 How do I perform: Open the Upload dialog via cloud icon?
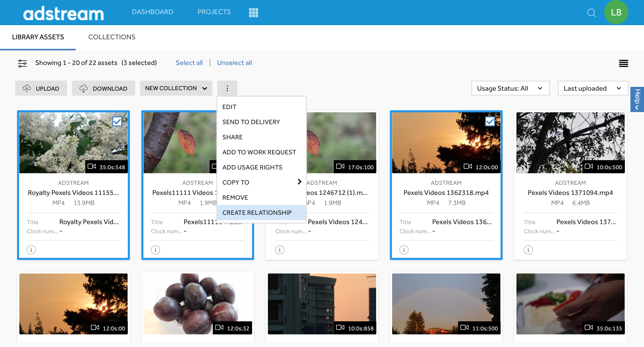27,88
